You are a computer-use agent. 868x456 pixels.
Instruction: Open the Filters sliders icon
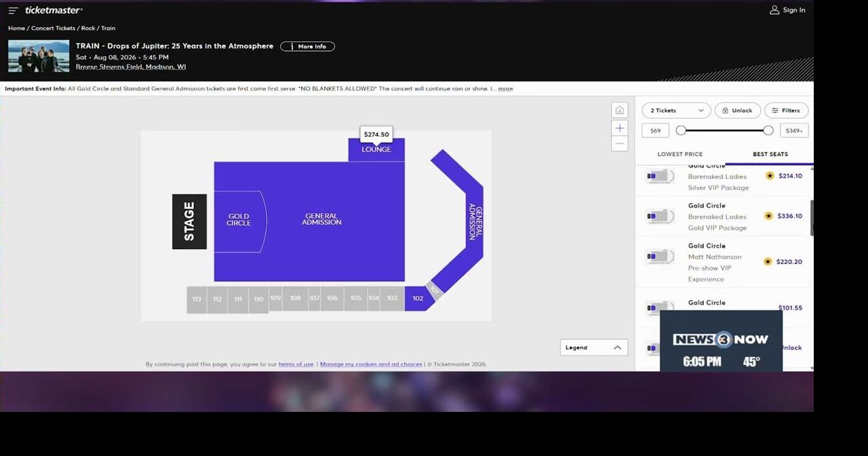pos(775,110)
